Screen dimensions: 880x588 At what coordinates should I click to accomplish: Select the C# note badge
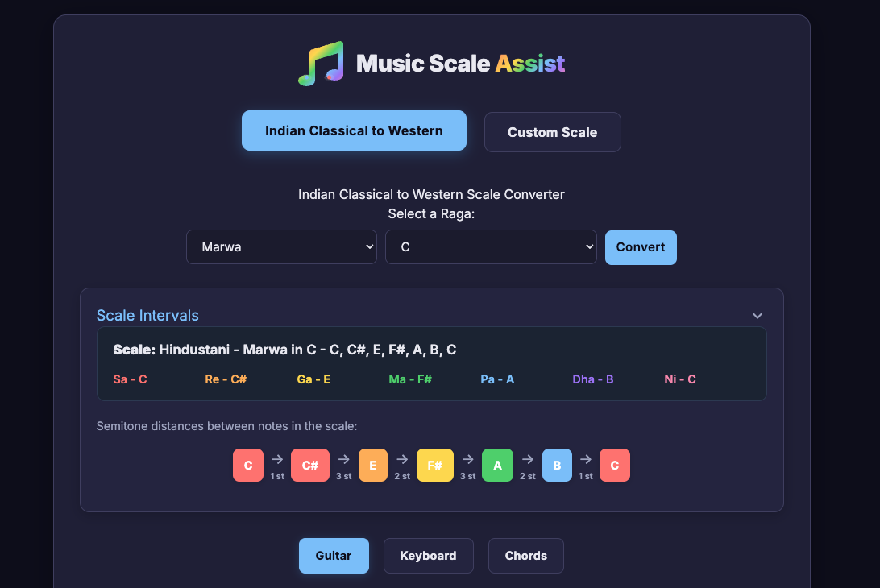coord(310,465)
